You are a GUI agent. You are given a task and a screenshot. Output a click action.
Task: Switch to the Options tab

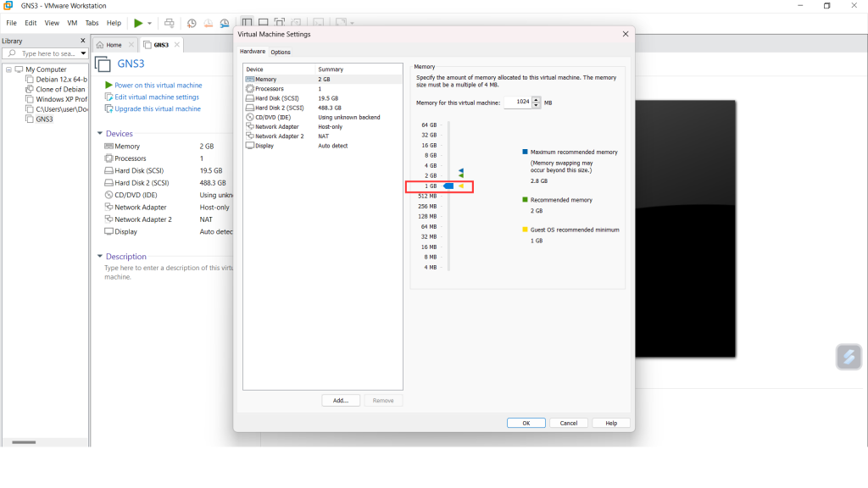point(281,52)
